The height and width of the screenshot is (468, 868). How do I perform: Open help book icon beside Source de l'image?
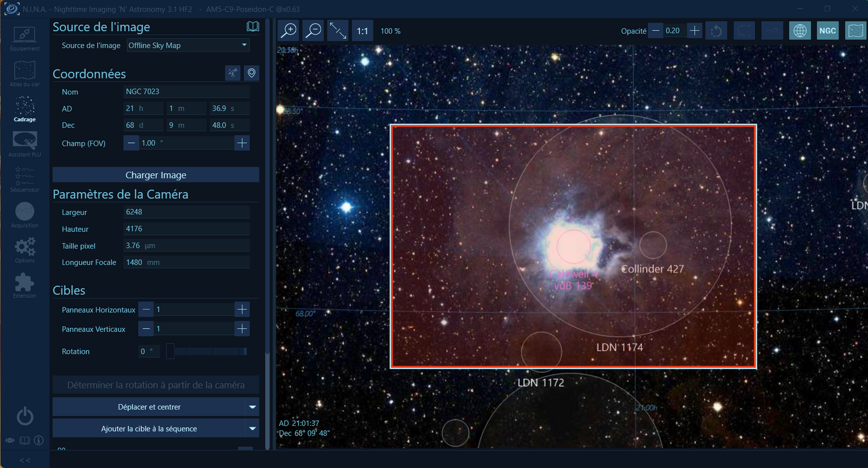253,27
